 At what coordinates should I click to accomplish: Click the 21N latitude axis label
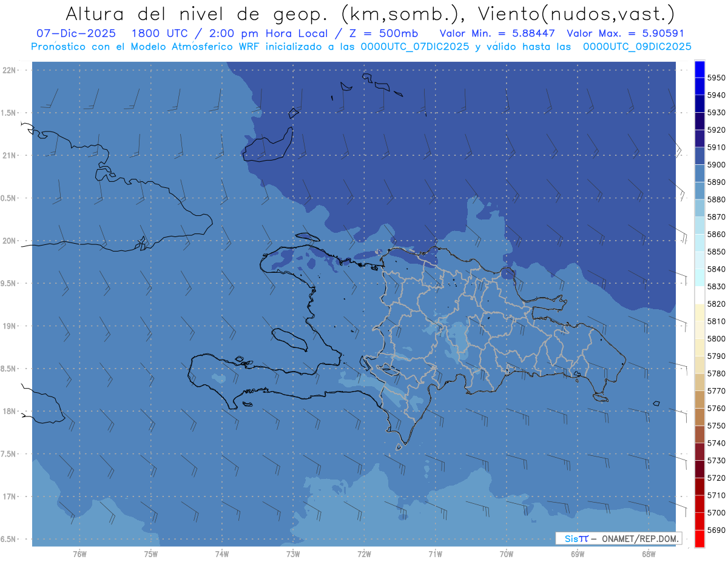(9, 156)
